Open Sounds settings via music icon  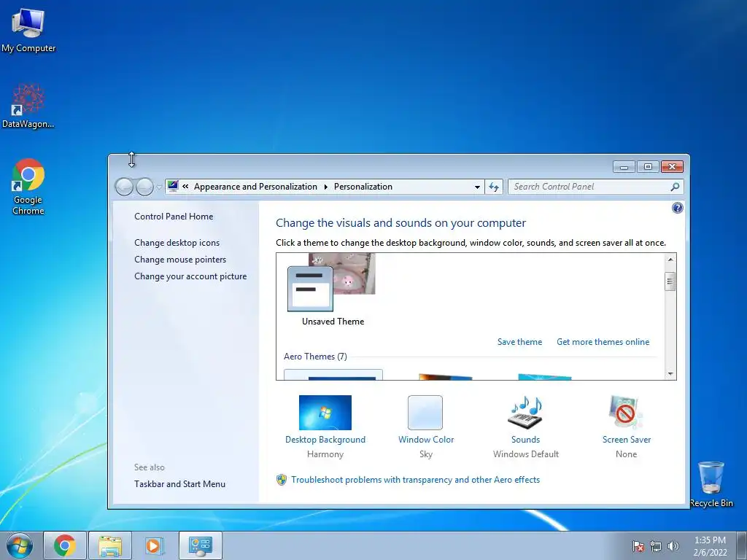coord(525,413)
